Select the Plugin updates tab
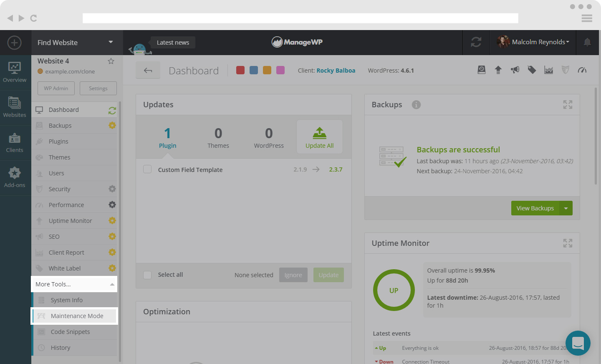Image resolution: width=601 pixels, height=364 pixels. point(167,137)
